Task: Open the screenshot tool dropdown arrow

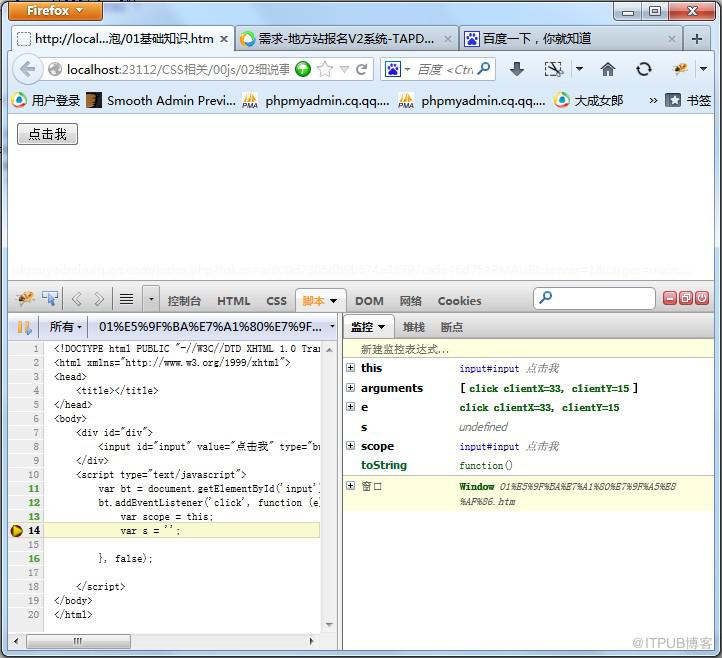Action: 579,69
